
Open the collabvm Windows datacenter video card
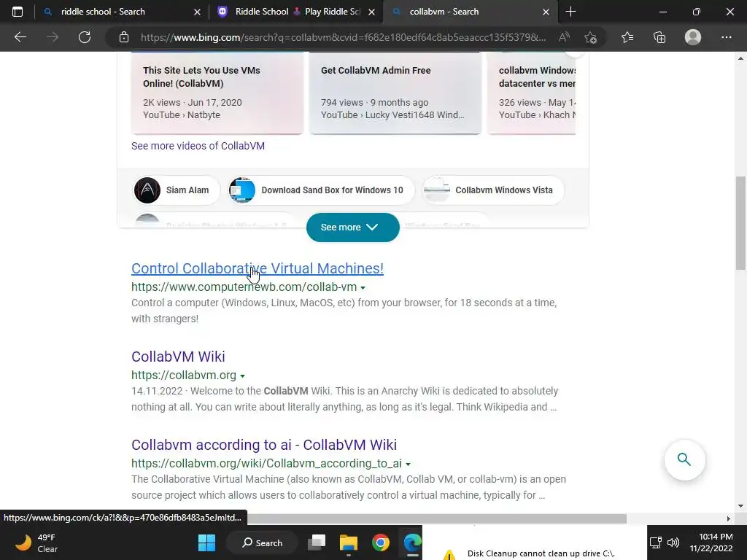pyautogui.click(x=531, y=93)
